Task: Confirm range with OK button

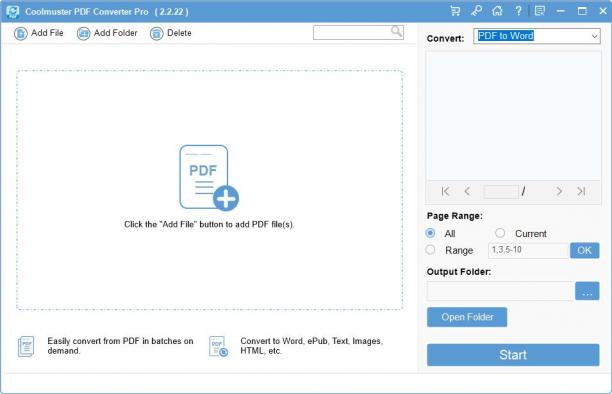Action: 584,250
